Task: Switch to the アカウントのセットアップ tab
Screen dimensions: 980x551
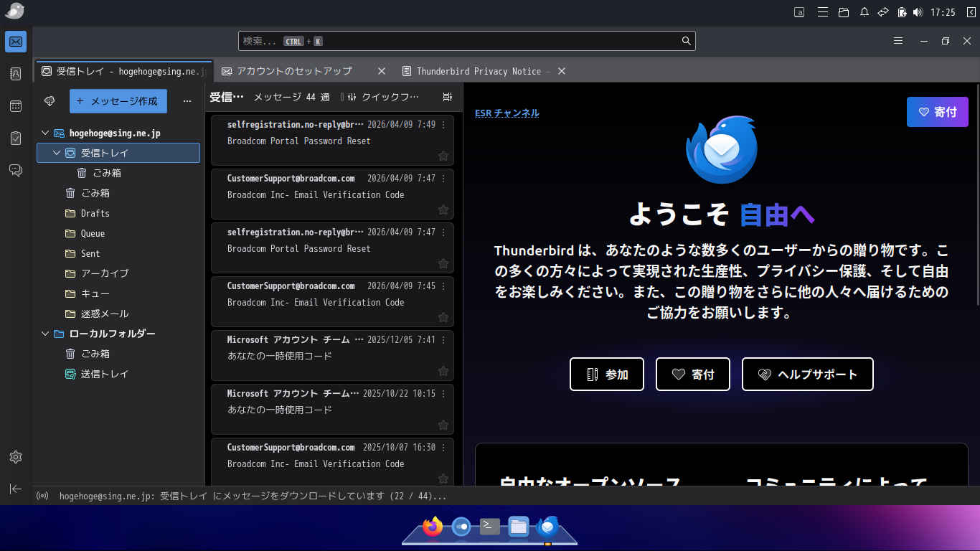Action: [x=294, y=71]
